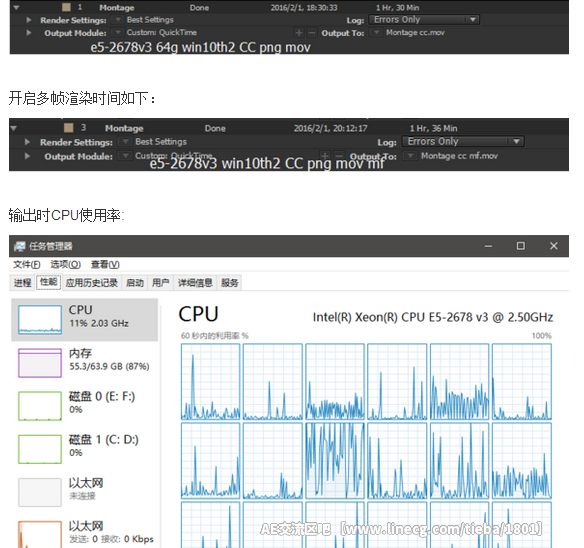This screenshot has width=584, height=548.
Task: Open Best Settings dropdown arrow for item 1
Action: (117, 20)
